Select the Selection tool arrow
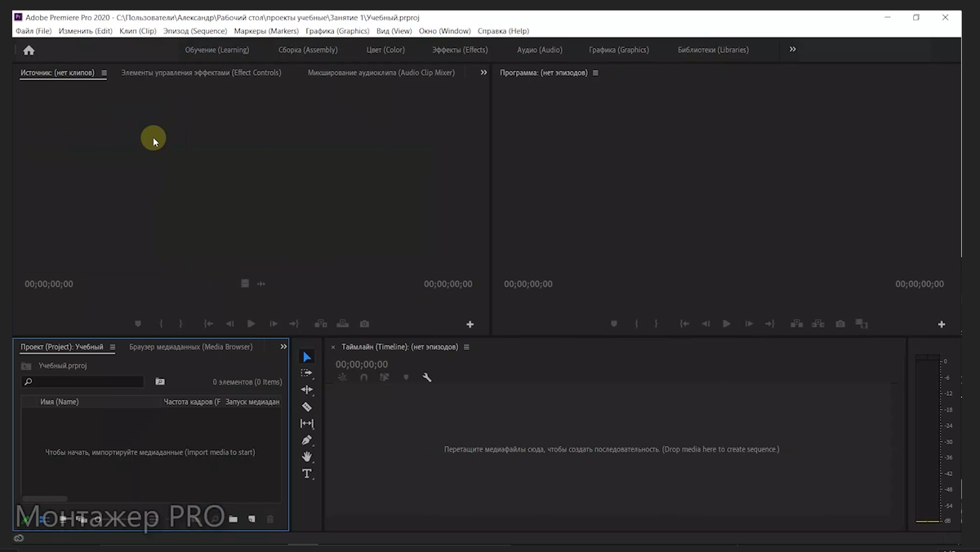The height and width of the screenshot is (552, 980). [x=307, y=357]
